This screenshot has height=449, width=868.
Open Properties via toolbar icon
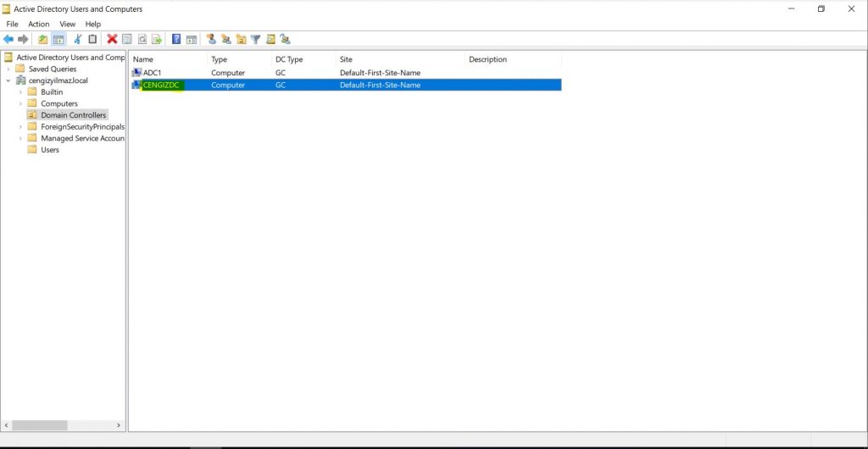(127, 39)
